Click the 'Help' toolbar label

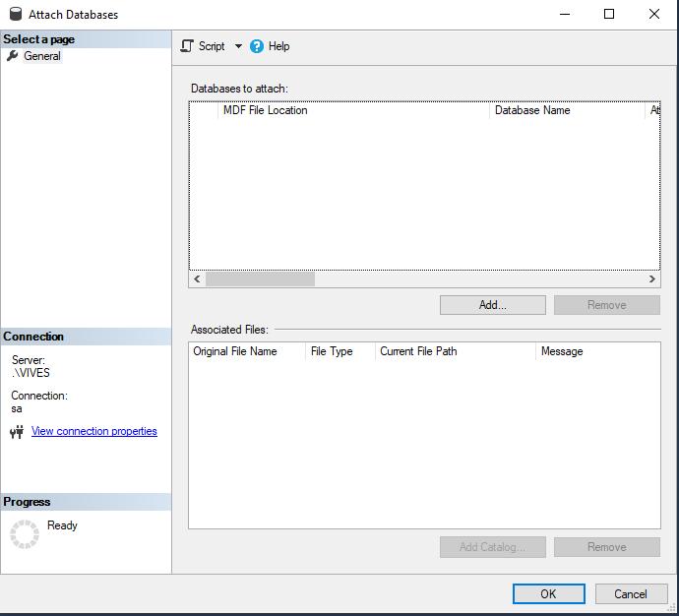click(x=278, y=46)
